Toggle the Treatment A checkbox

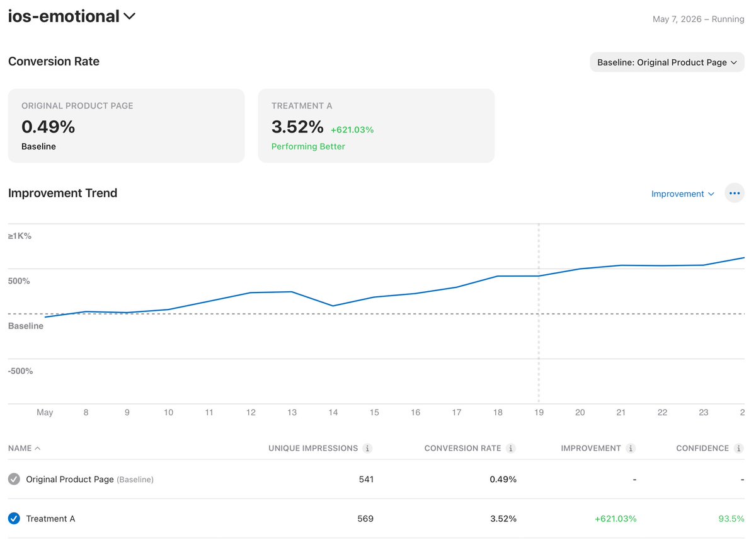14,518
